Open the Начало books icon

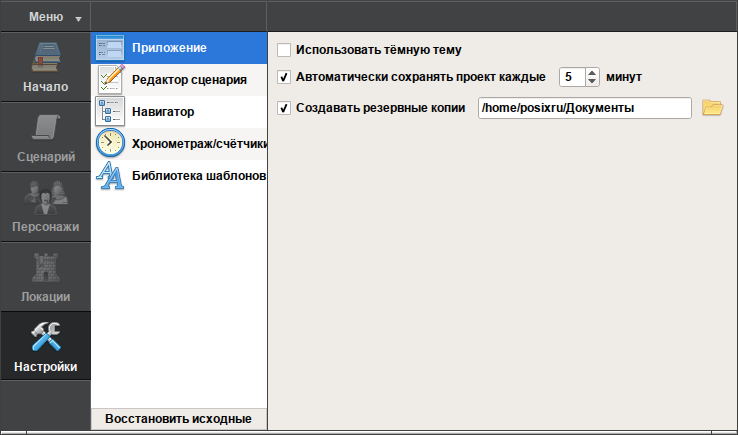(46, 57)
